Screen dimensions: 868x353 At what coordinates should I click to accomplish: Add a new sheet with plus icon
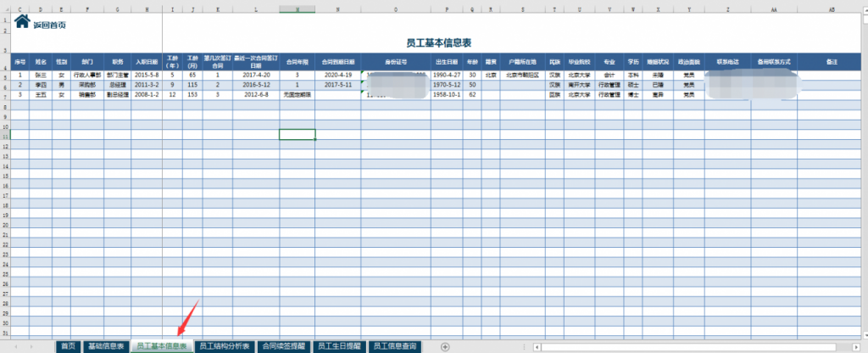(x=445, y=346)
